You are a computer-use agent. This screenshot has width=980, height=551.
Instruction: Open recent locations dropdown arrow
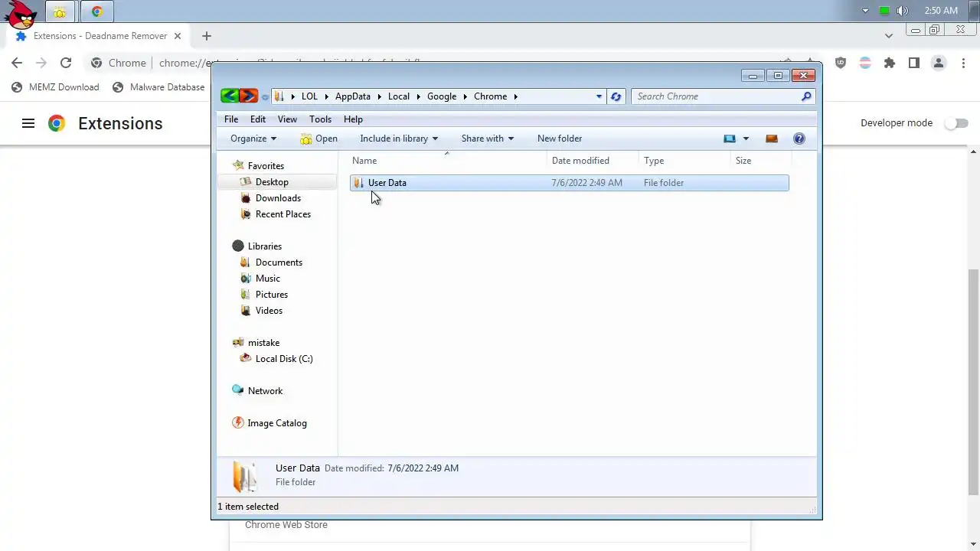265,96
